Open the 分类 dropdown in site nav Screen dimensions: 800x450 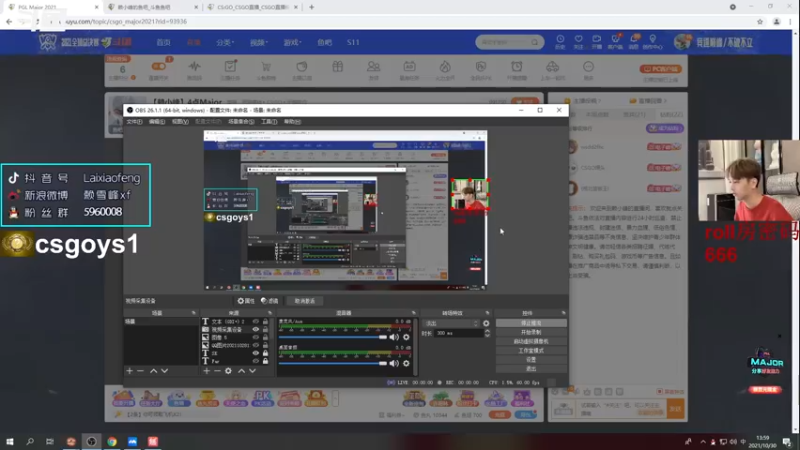(224, 42)
